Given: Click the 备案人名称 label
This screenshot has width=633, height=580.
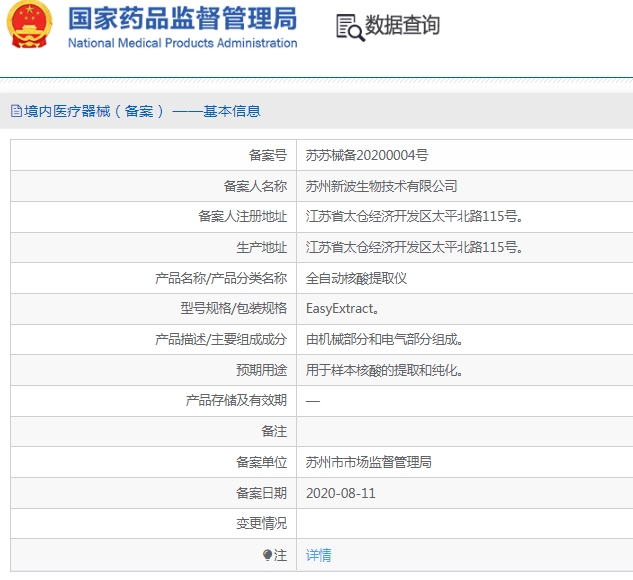Looking at the screenshot, I should point(255,186).
